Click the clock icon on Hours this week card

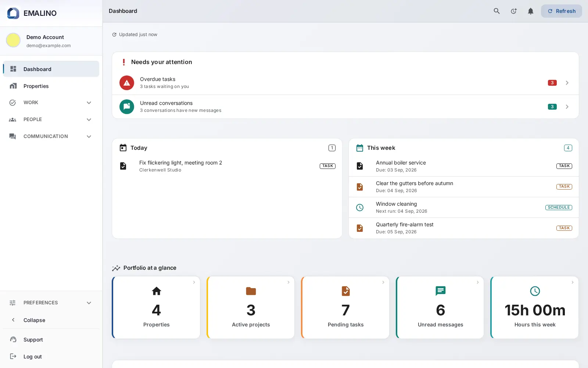(535, 291)
